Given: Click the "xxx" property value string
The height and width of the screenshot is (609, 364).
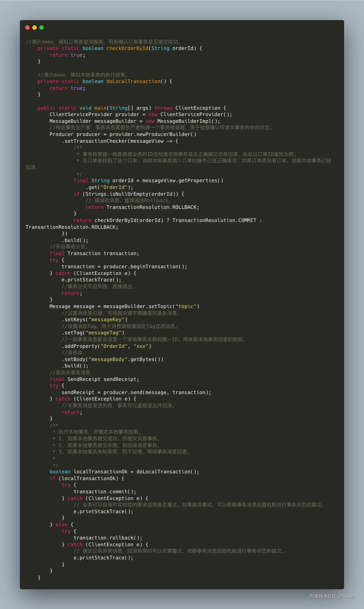Looking at the screenshot, I should [141, 346].
